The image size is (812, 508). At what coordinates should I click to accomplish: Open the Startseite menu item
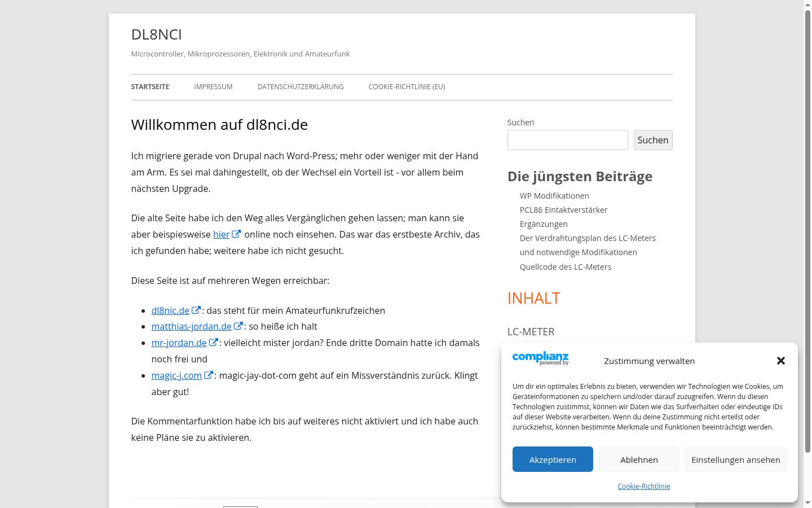[150, 87]
